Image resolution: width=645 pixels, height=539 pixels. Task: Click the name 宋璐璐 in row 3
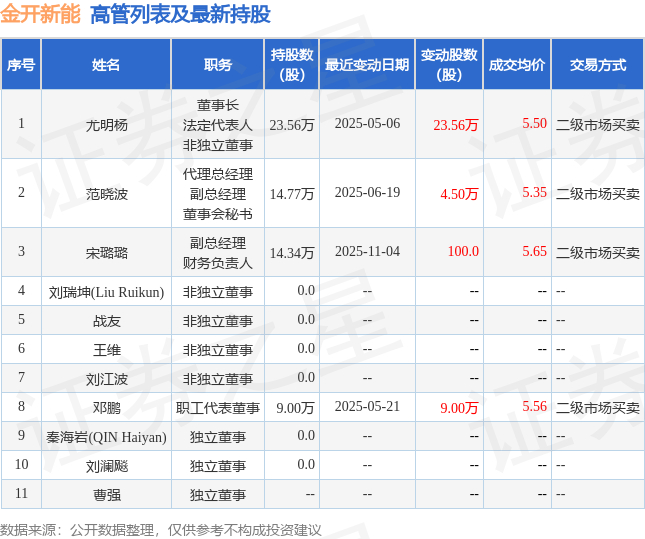tap(107, 252)
